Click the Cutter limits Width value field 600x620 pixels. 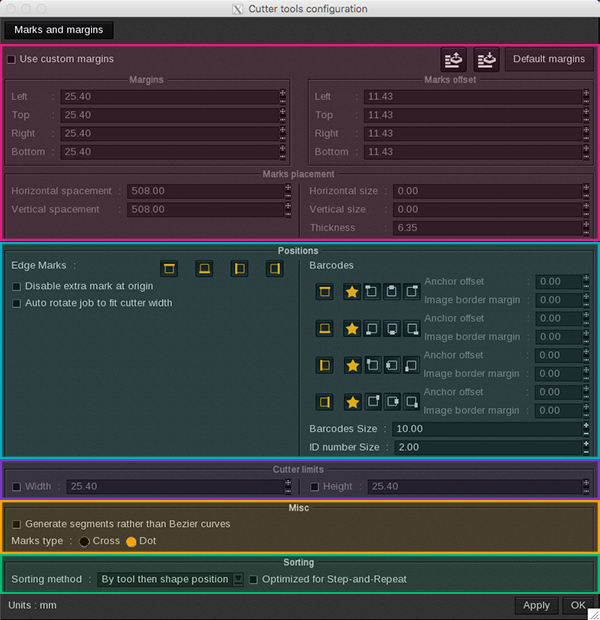pyautogui.click(x=175, y=486)
